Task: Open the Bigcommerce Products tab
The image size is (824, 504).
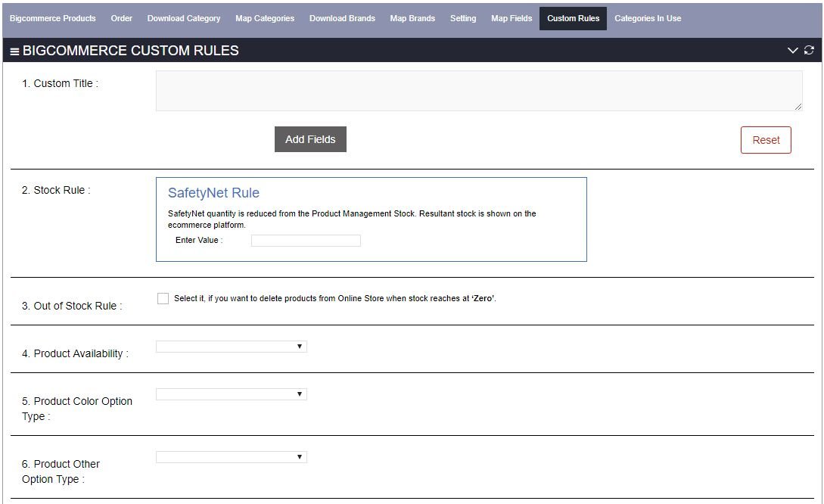Action: [52, 18]
